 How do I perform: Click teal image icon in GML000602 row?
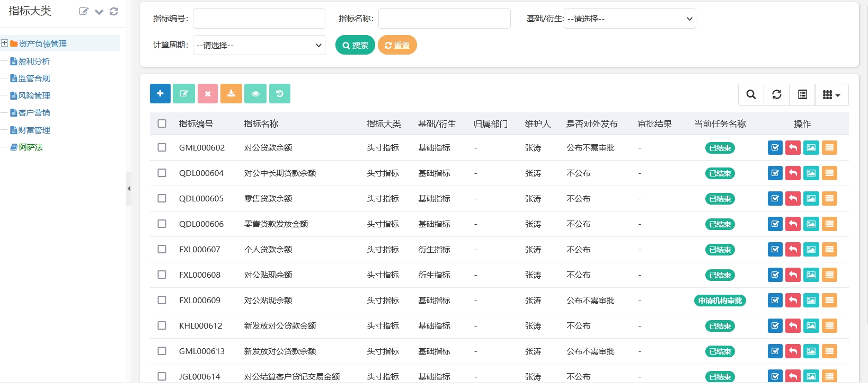click(x=811, y=148)
